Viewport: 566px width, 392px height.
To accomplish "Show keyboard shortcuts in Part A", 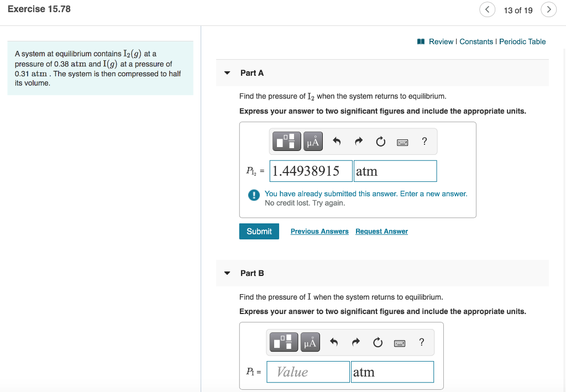I will coord(402,142).
